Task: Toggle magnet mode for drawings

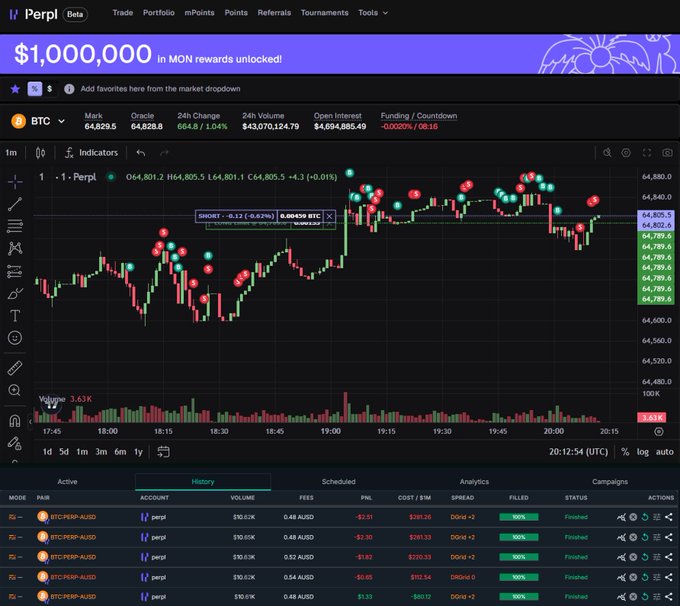Action: [x=15, y=421]
